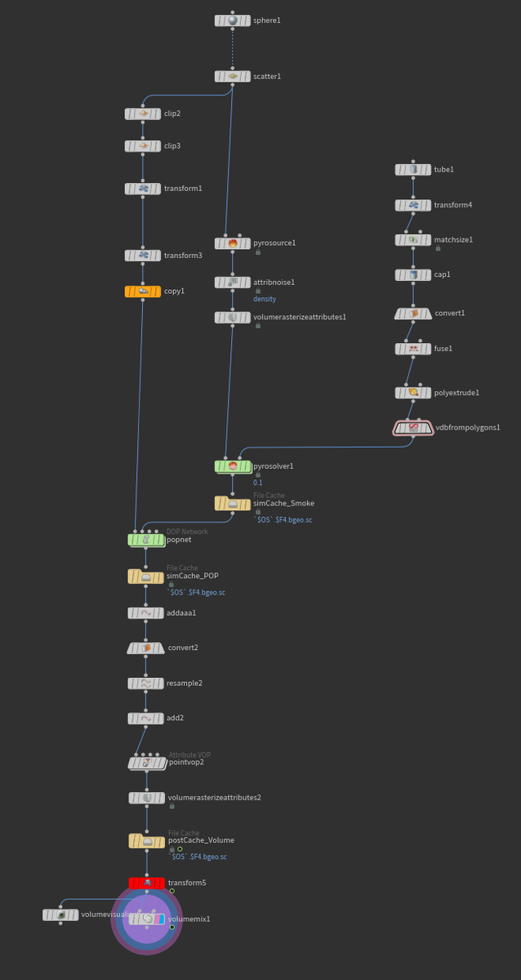Select the simCache_Smoke file cache icon
521x980 pixels.
coord(233,504)
